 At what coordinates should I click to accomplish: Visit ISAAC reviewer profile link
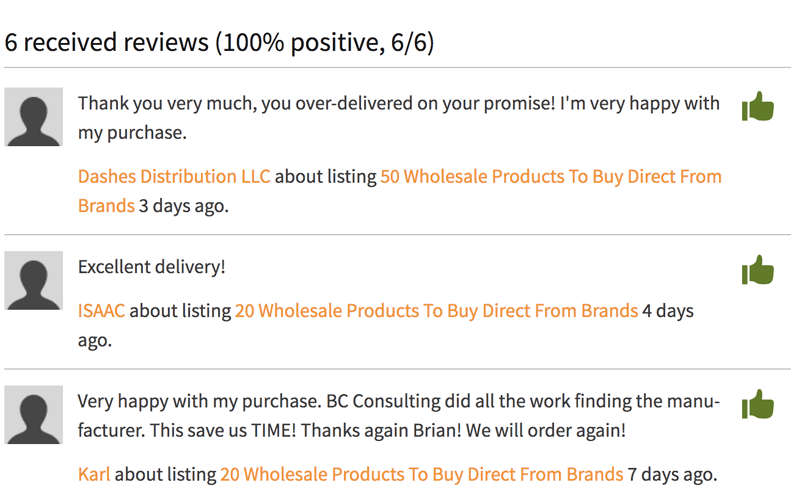tap(102, 311)
